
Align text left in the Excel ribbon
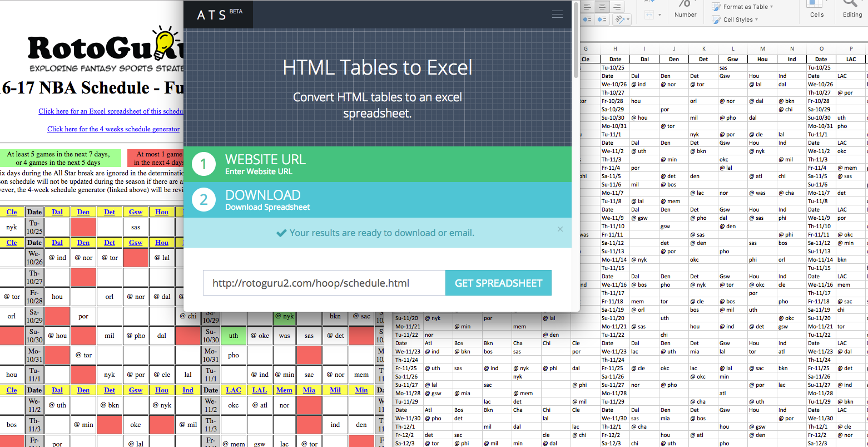tap(588, 7)
